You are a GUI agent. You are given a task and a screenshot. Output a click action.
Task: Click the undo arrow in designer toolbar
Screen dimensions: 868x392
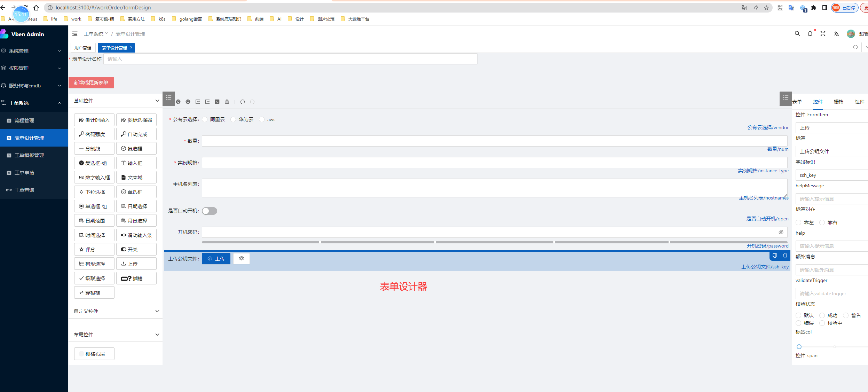[243, 102]
